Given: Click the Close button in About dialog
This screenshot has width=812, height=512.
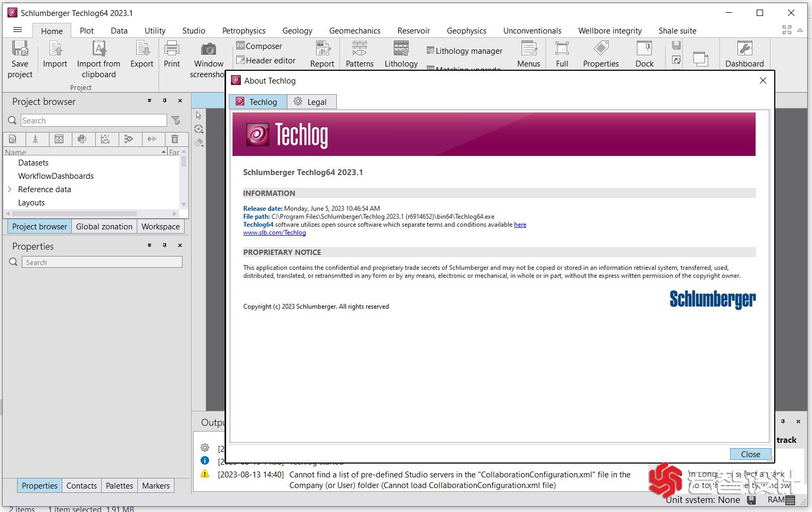Looking at the screenshot, I should 750,454.
